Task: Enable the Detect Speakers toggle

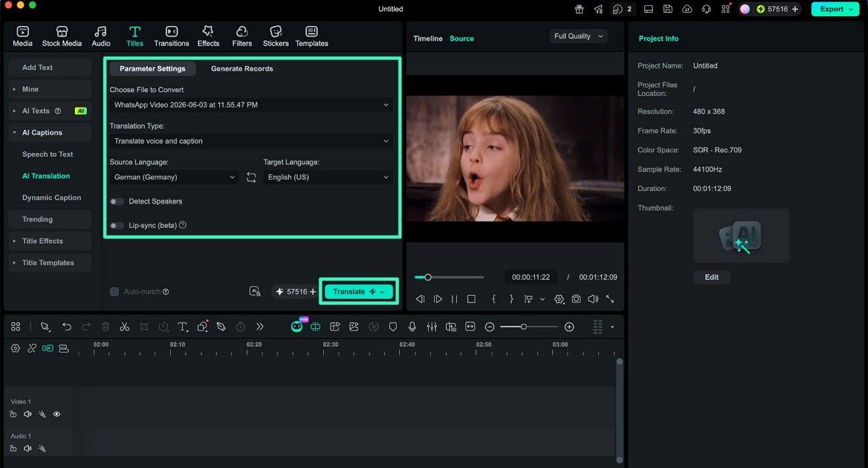Action: click(x=117, y=202)
